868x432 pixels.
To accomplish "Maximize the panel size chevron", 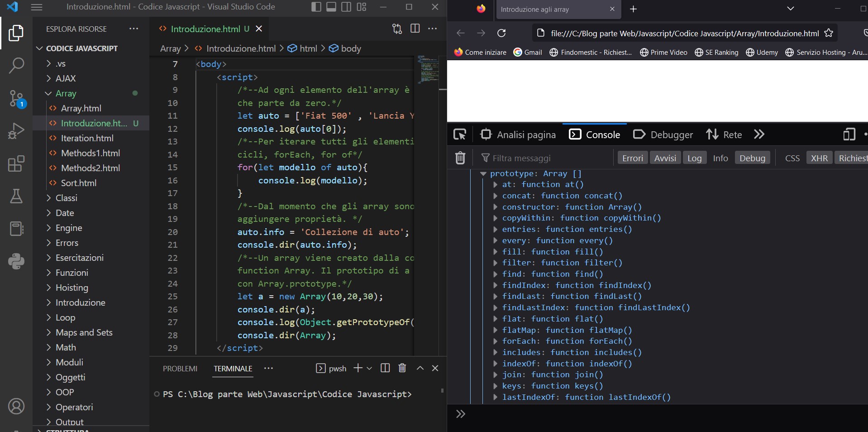I will pyautogui.click(x=420, y=368).
